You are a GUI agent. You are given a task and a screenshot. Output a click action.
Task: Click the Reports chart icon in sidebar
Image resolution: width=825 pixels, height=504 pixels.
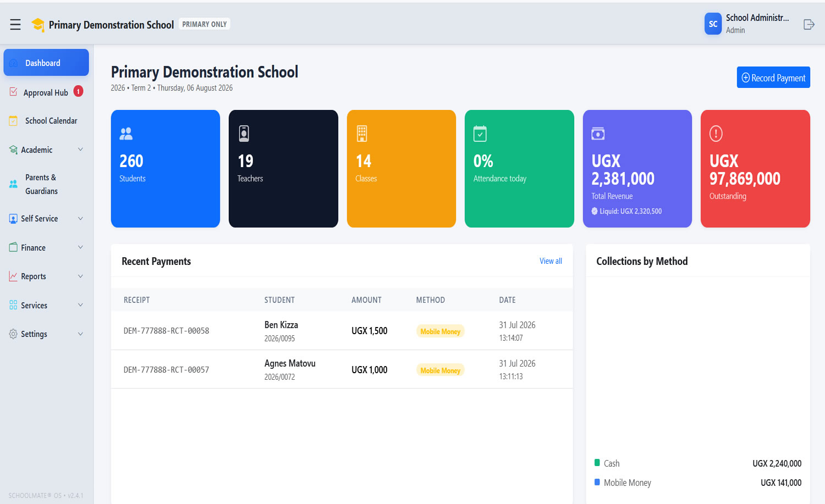pyautogui.click(x=13, y=276)
